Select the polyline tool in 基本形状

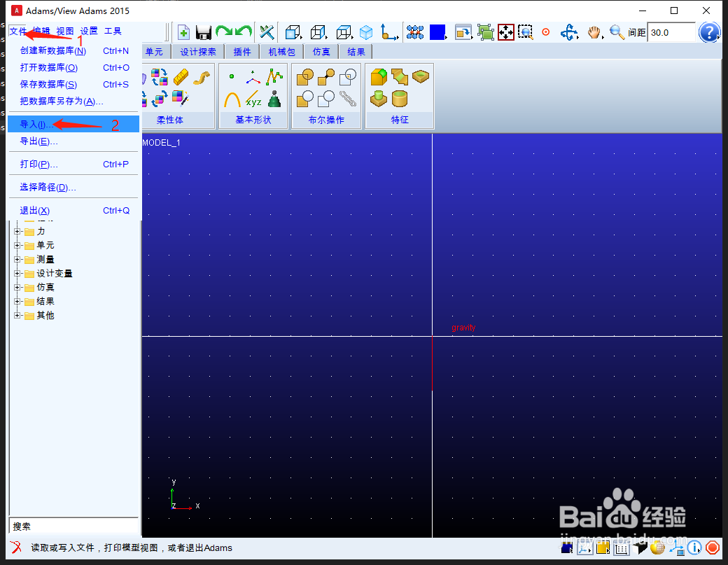tap(274, 76)
